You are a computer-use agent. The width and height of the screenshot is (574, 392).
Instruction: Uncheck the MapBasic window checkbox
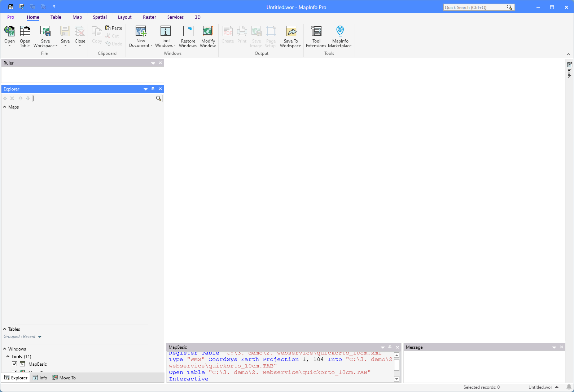(14, 364)
